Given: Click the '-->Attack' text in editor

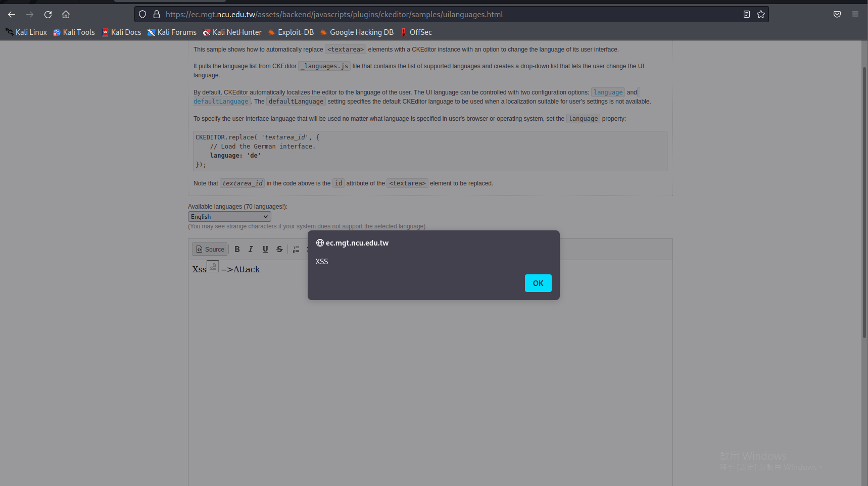Looking at the screenshot, I should tap(240, 269).
